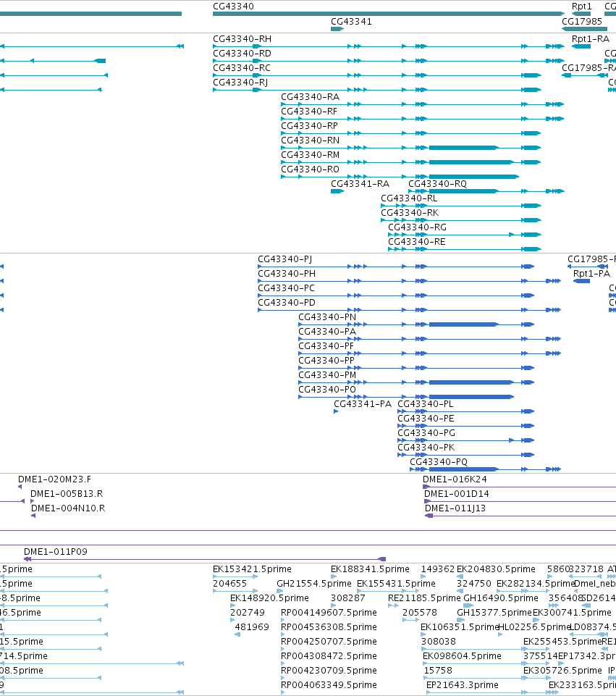The image size is (616, 696).
Task: Click transcript CG43340-RH label
Action: pyautogui.click(x=242, y=38)
